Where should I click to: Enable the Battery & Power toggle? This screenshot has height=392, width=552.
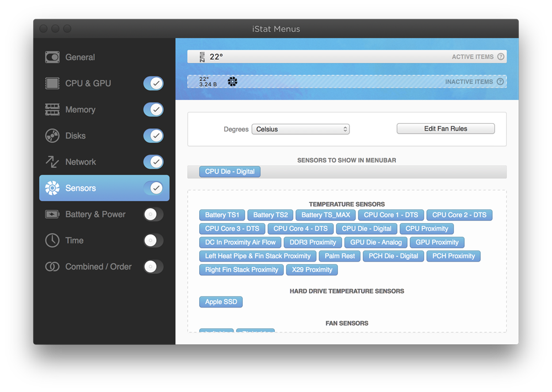click(153, 214)
